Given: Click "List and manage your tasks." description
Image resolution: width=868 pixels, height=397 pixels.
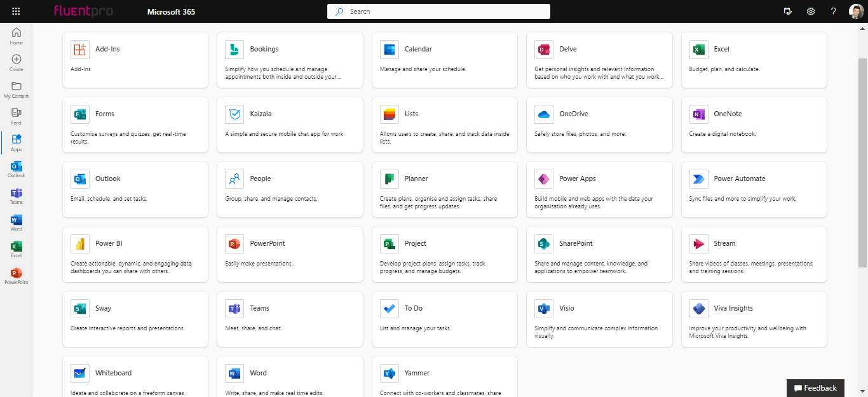Looking at the screenshot, I should (415, 328).
